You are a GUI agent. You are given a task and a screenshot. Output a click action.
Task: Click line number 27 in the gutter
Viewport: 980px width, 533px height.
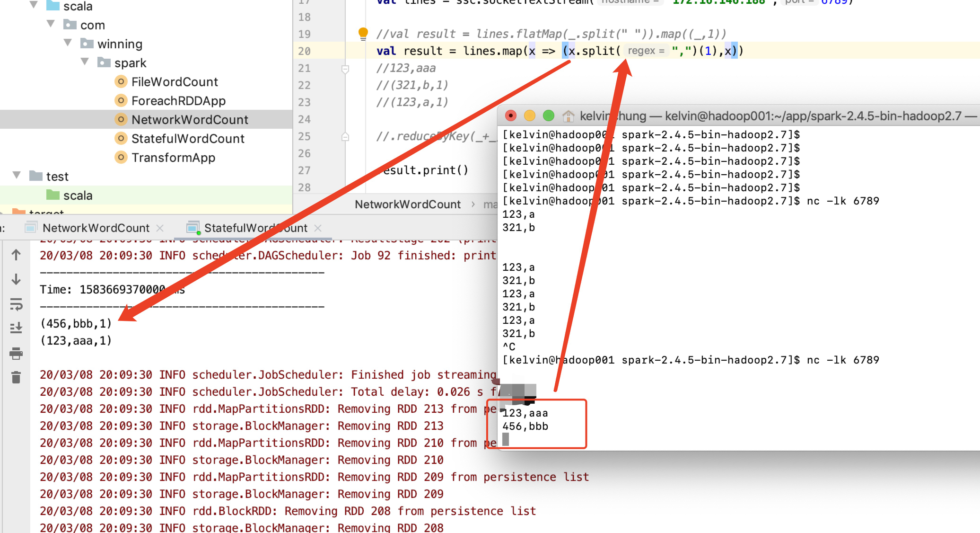point(304,170)
